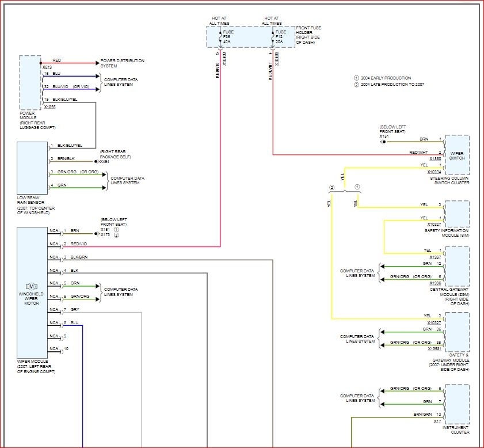Click the fuse F35 40A symbol
484x448 pixels.
click(x=220, y=36)
